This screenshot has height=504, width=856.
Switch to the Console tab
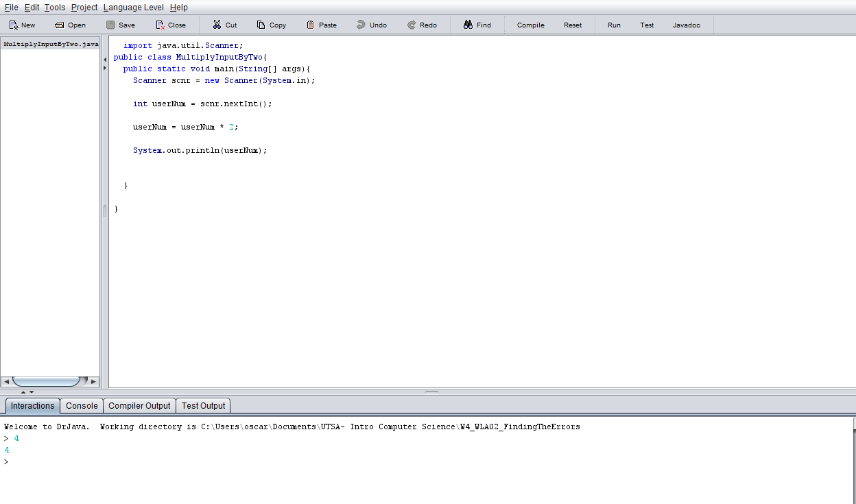click(x=81, y=405)
